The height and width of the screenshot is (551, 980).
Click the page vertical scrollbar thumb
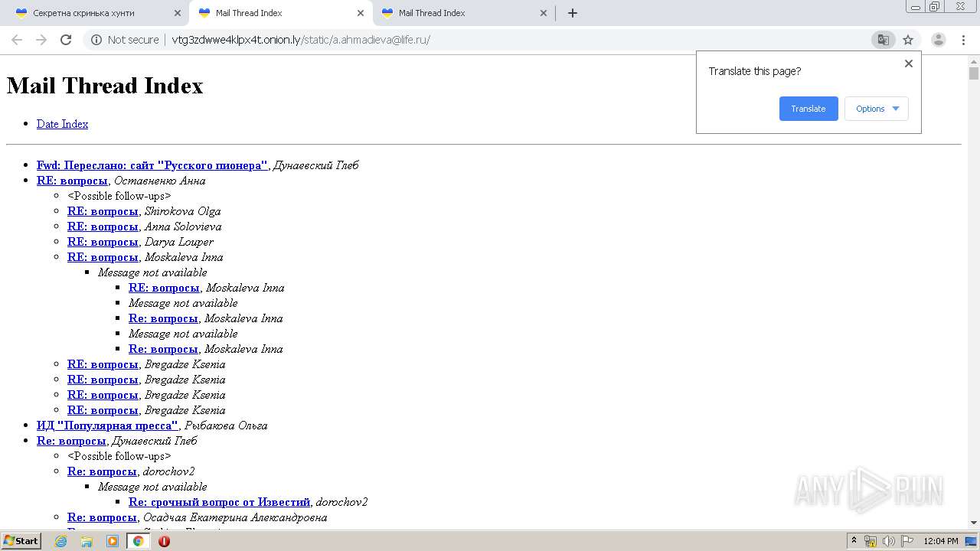[x=974, y=73]
